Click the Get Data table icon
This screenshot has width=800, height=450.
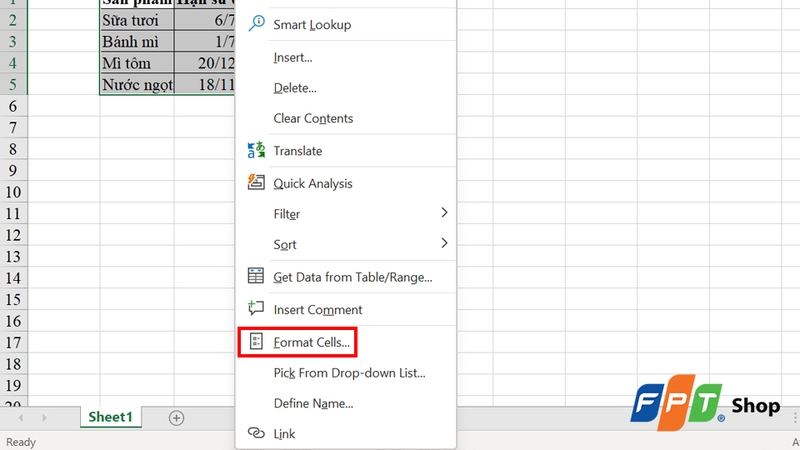256,276
